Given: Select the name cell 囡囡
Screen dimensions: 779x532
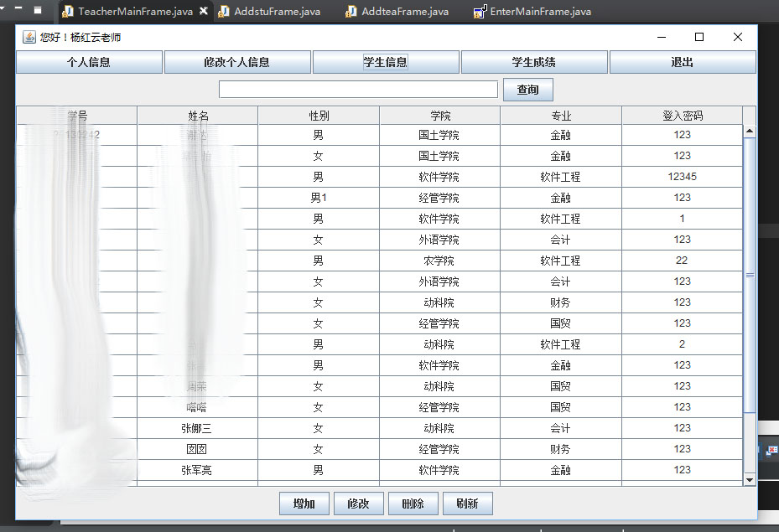Looking at the screenshot, I should pyautogui.click(x=197, y=449).
